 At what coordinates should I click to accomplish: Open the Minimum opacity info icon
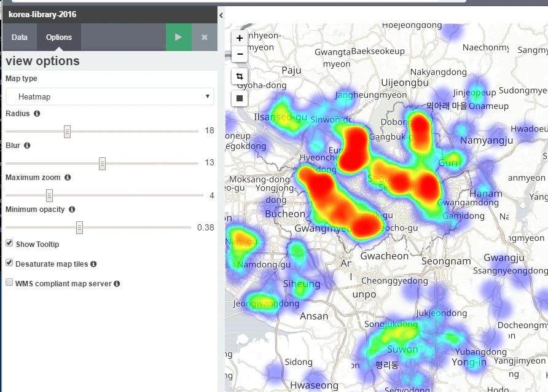tap(72, 210)
